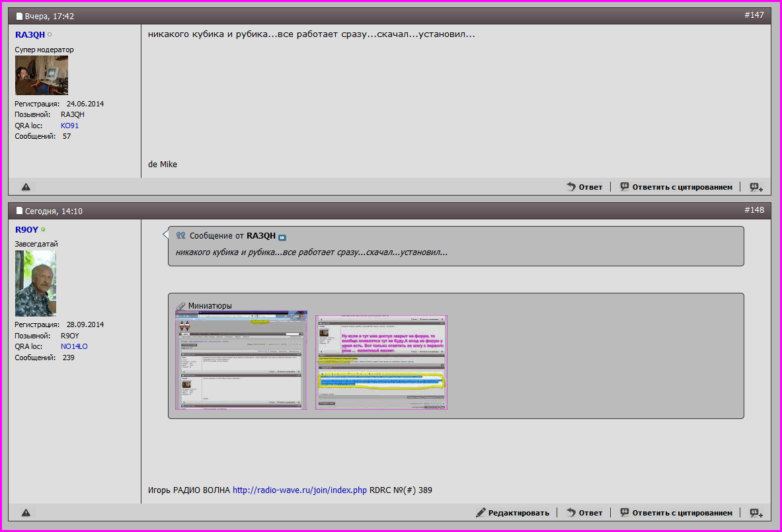Click the paperclip icon next to Миниатюры
This screenshot has width=782, height=532.
click(x=180, y=306)
